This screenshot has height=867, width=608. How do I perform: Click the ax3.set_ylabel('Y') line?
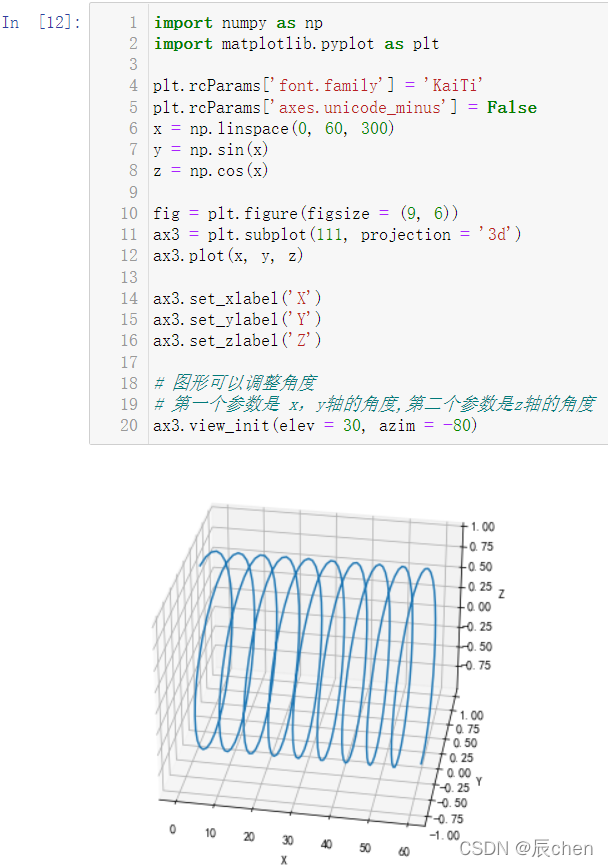tap(237, 320)
